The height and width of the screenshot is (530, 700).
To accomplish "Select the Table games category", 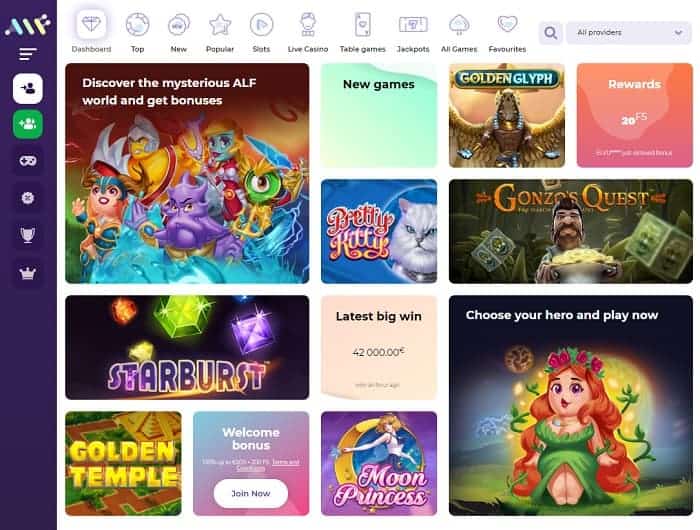I will coord(362,32).
